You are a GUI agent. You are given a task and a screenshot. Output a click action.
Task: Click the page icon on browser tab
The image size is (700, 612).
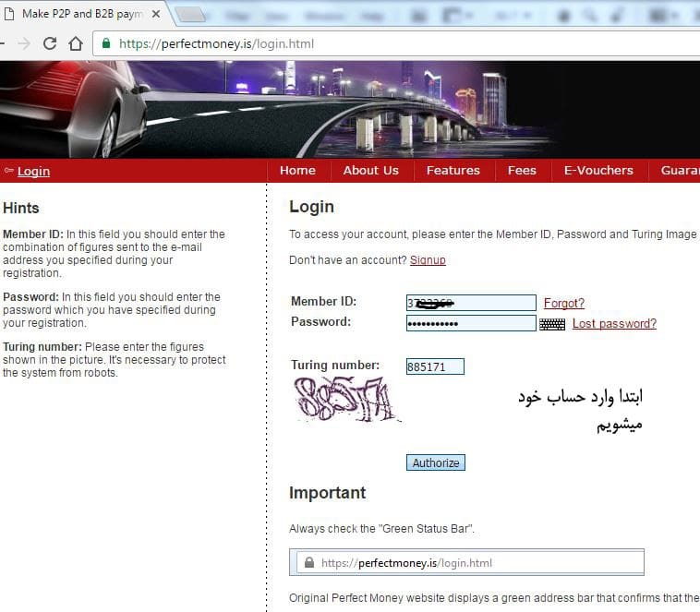tap(9, 14)
